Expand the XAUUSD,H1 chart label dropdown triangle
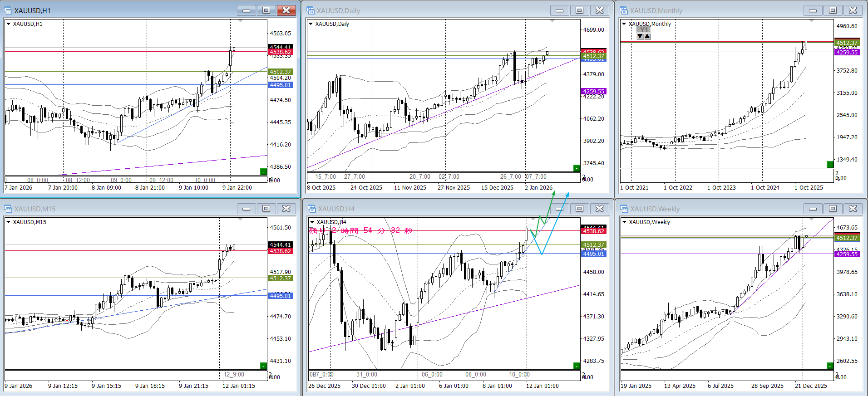The height and width of the screenshot is (396, 868). 8,24
